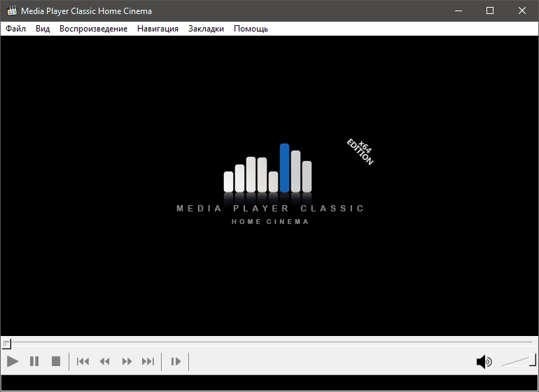Click the Media Player Classic logo in video area
539x392 pixels.
[270, 184]
